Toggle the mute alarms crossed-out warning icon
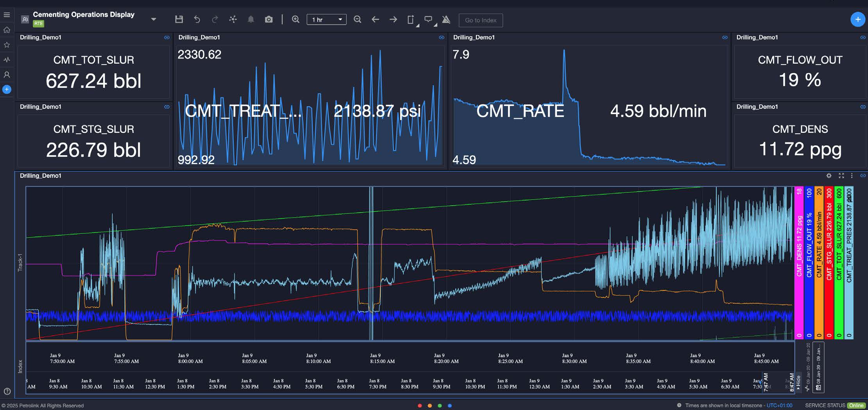 pyautogui.click(x=446, y=20)
